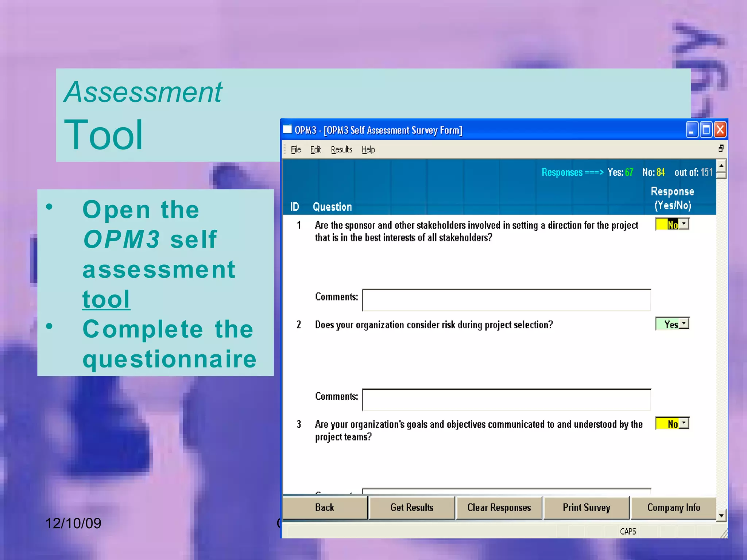Click question 1 Comments field
The width and height of the screenshot is (747, 560).
pyautogui.click(x=507, y=300)
